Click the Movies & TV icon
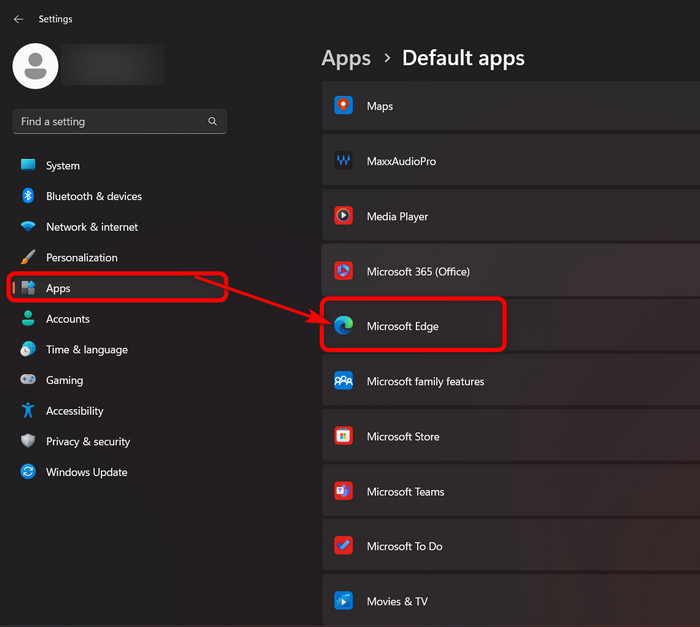Viewport: 700px width, 627px height. coord(343,601)
